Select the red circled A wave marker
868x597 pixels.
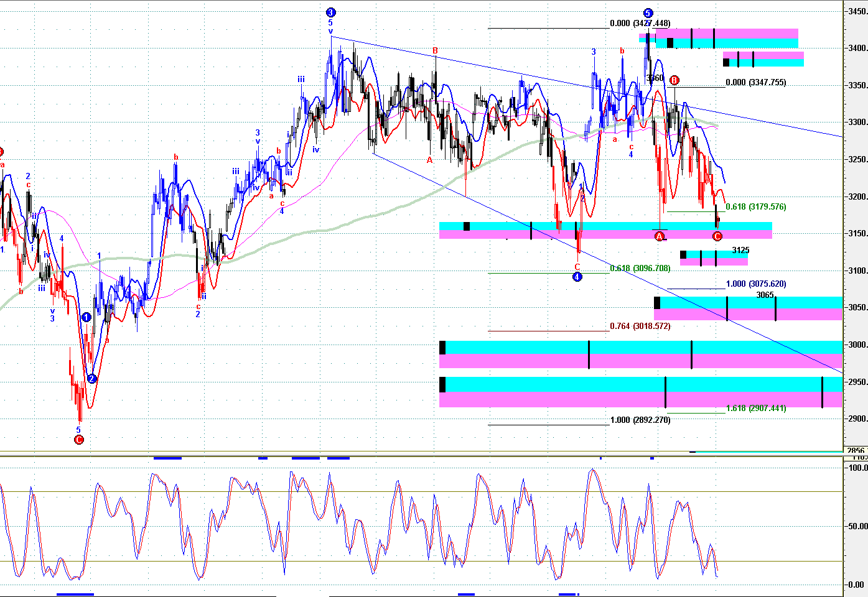(x=660, y=236)
